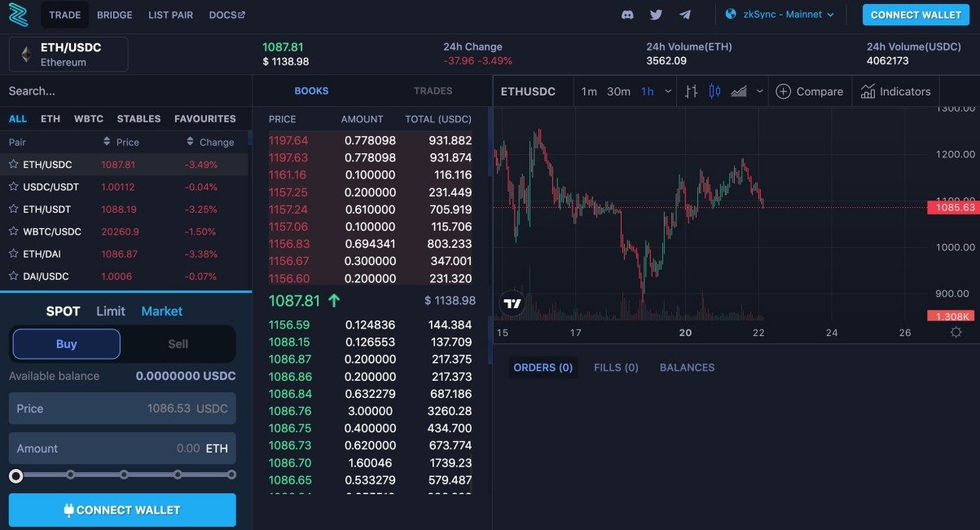Viewport: 980px width, 530px height.
Task: Click the ZigZag logo icon
Action: click(18, 15)
